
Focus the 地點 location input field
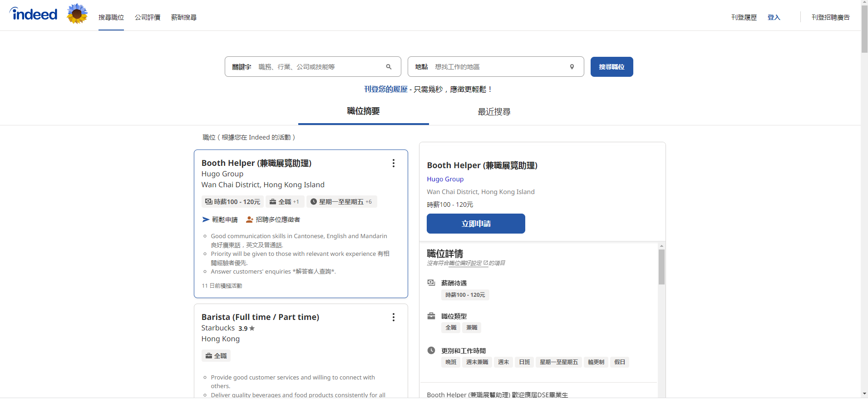coord(499,67)
